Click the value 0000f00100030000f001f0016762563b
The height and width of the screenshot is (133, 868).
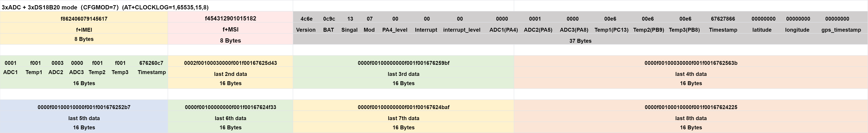(x=691, y=63)
